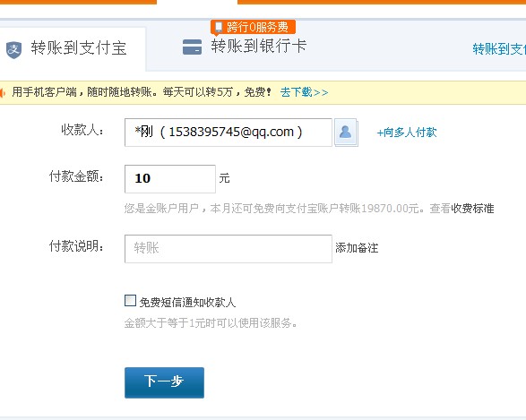This screenshot has width=526, height=420.
Task: Click the 您是金账户用户 quota notice text
Action: (309, 209)
